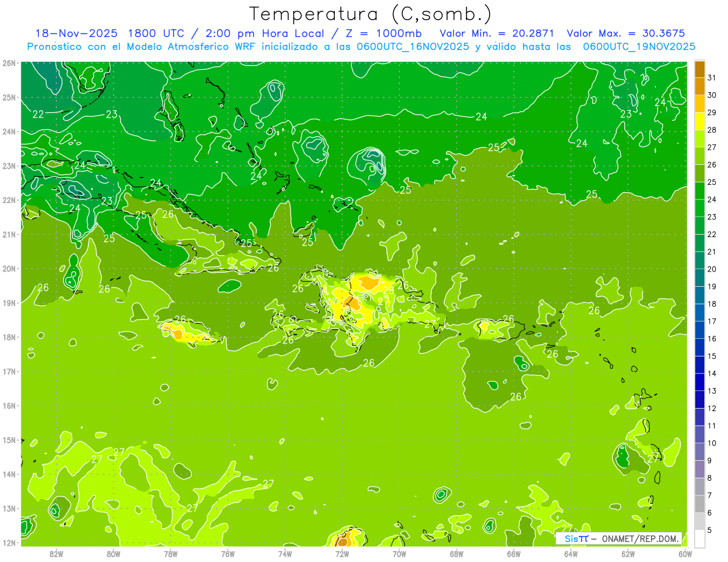Click the legend swatch between 29 and 30
This screenshot has height=562, width=728.
pos(700,104)
